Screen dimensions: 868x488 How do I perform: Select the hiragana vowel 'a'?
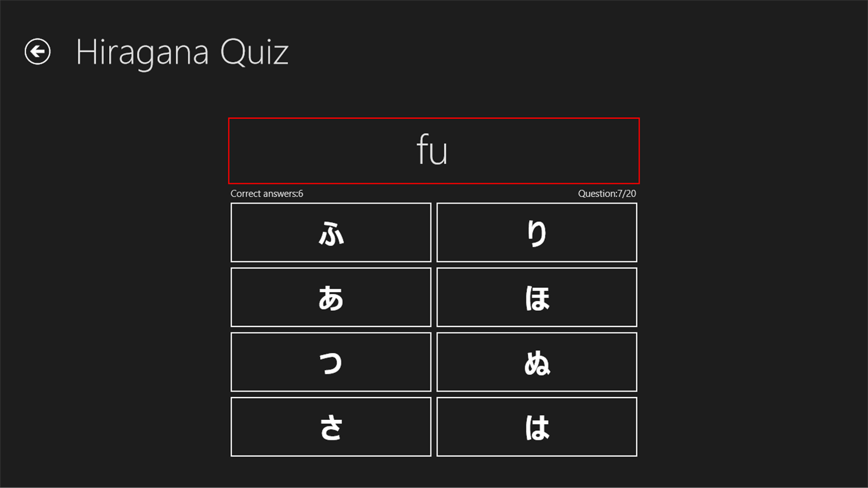(x=331, y=297)
